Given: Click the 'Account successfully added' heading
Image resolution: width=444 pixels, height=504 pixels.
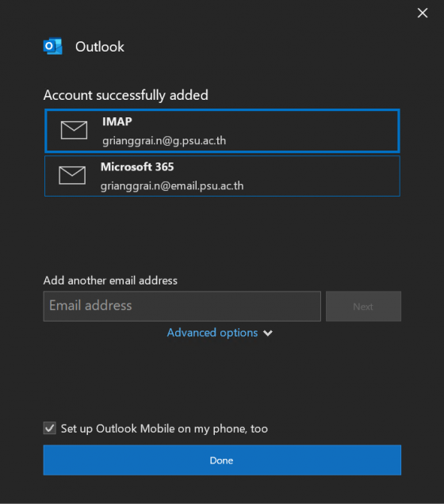Looking at the screenshot, I should (x=126, y=95).
